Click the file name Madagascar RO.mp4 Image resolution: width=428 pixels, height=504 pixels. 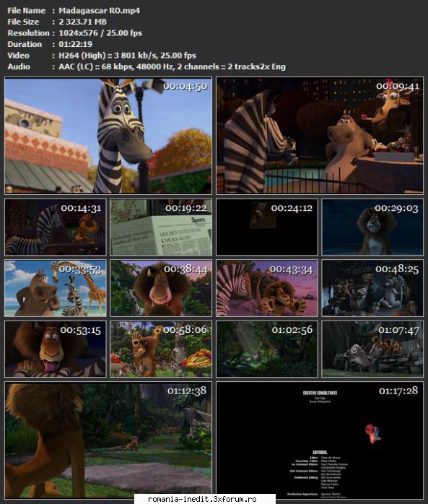[100, 11]
